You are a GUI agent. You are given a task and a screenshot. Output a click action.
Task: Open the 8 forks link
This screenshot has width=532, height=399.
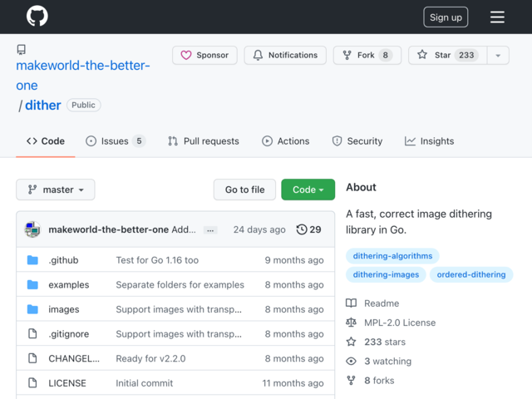click(x=379, y=381)
